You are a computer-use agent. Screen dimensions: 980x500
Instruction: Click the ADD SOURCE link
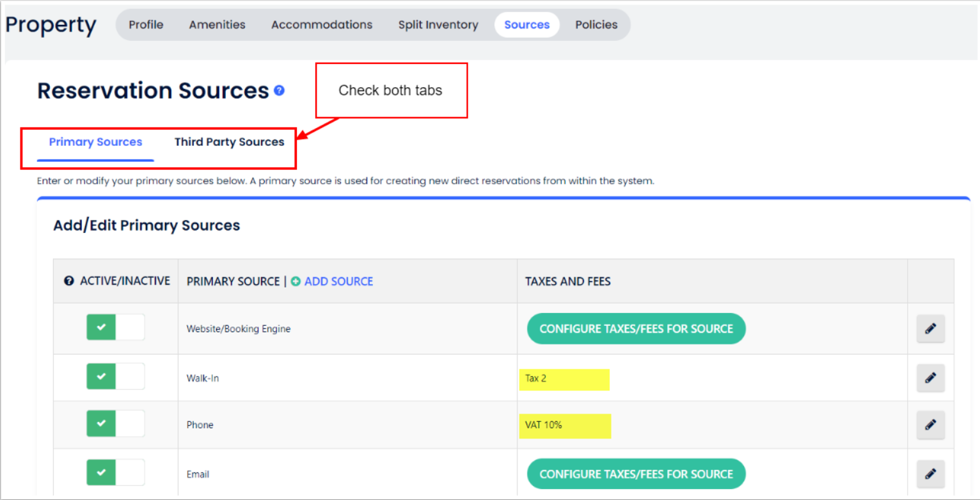coord(338,281)
